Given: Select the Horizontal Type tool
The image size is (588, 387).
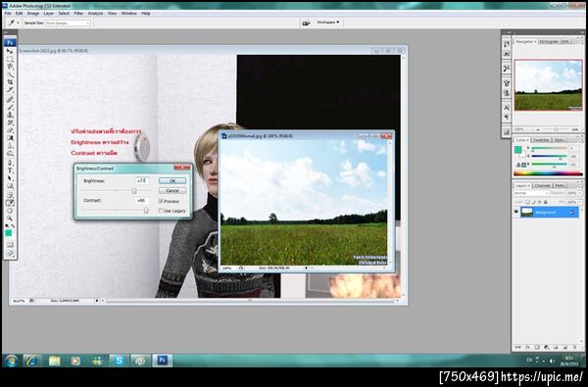Looking at the screenshot, I should [10, 170].
